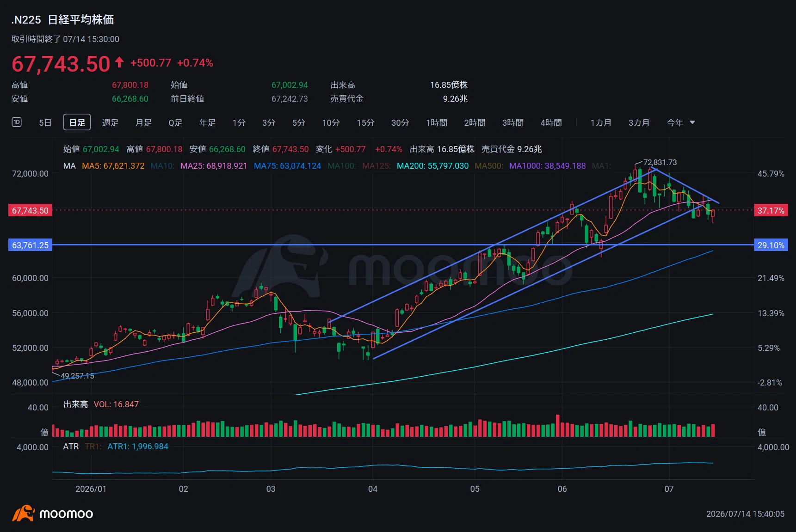The height and width of the screenshot is (532, 796).
Task: Click the 29.10% percent axis tag
Action: tap(771, 245)
